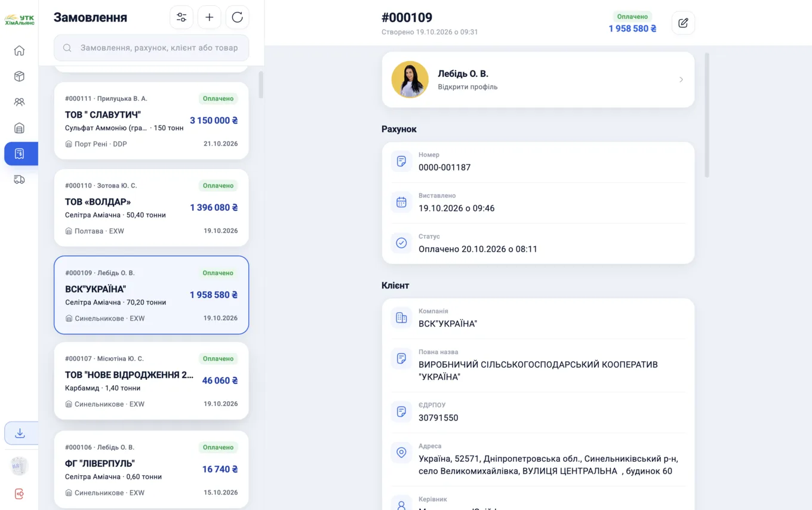Click the search field for orders
Screen dimensions: 812x510
[152, 48]
